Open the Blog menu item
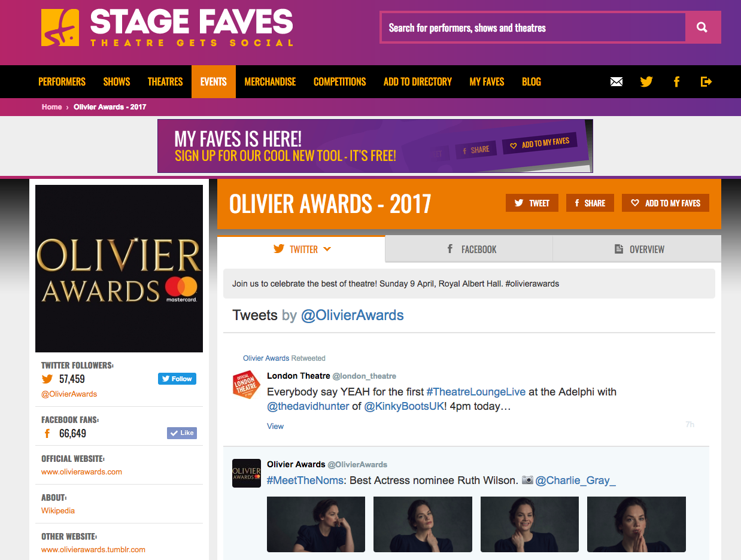The width and height of the screenshot is (741, 560). 532,82
